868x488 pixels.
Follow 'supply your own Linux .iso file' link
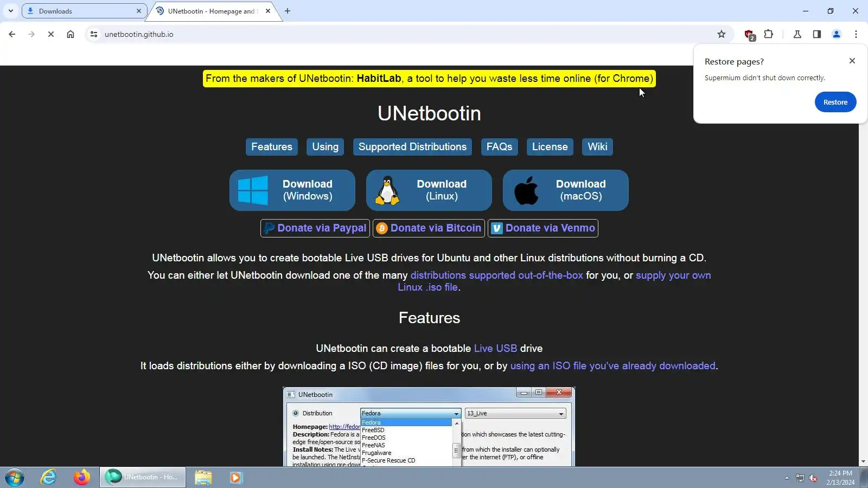[673, 275]
